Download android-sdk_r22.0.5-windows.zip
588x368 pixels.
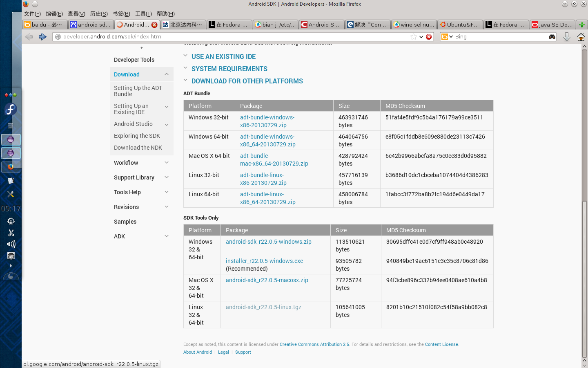269,242
